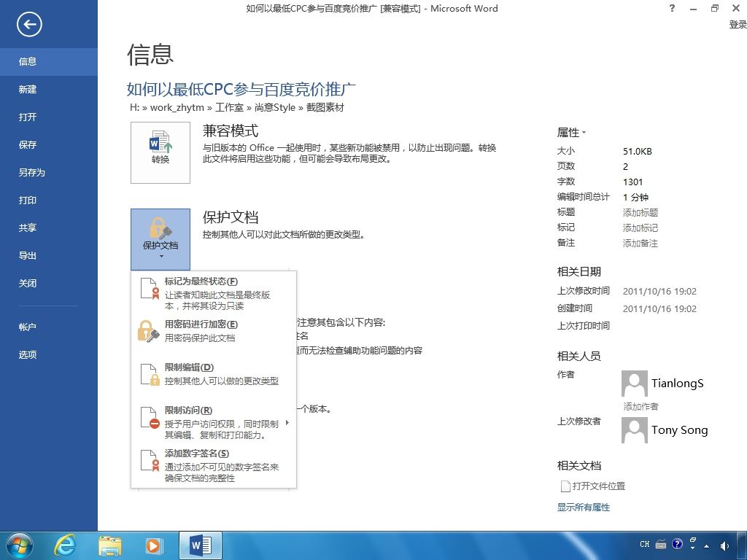Click the Word taskbar icon
This screenshot has height=560, width=747.
coord(201,545)
